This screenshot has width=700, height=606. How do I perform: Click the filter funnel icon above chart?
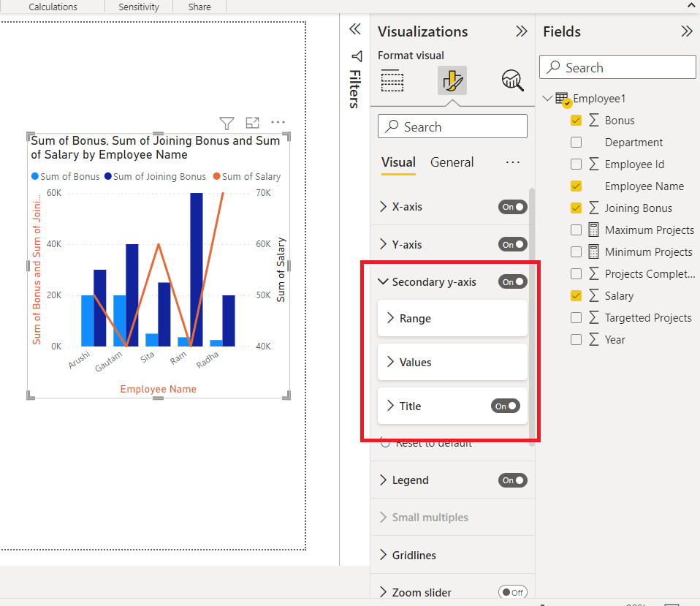tap(227, 123)
